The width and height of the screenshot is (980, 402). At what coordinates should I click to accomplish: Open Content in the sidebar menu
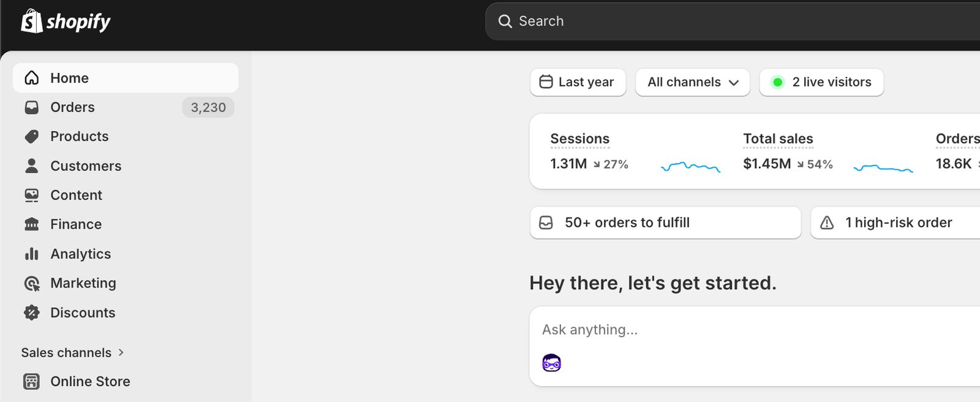point(76,195)
